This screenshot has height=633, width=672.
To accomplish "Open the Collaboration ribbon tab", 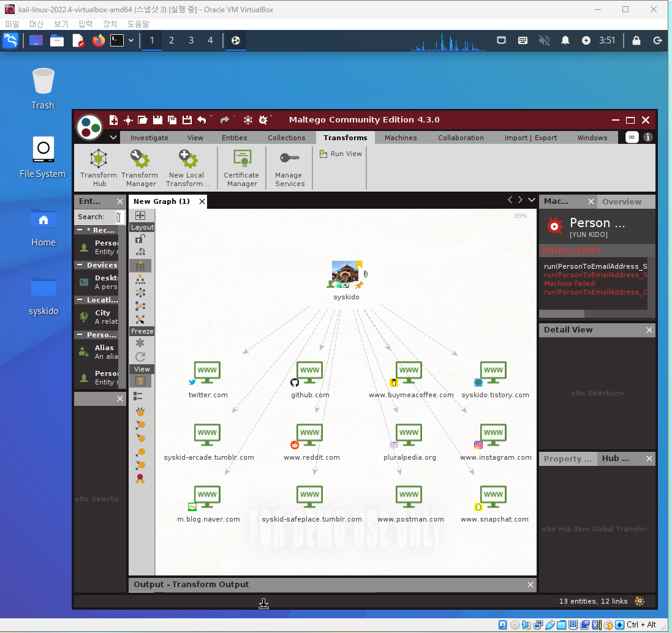I will point(461,138).
